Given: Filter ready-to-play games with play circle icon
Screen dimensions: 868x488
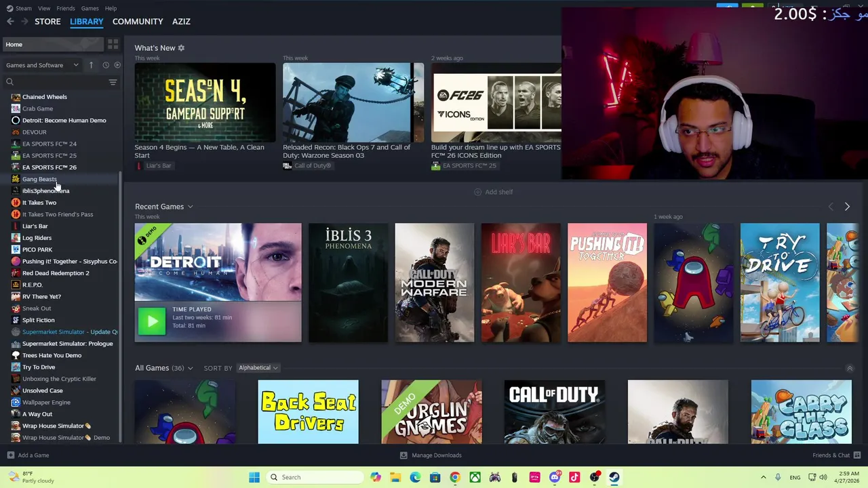Looking at the screenshot, I should click(117, 65).
